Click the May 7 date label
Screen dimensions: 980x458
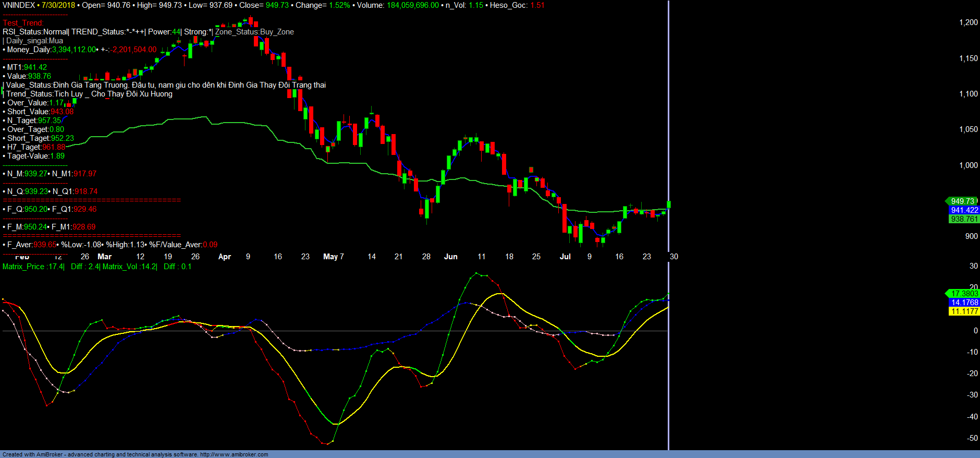pyautogui.click(x=333, y=257)
